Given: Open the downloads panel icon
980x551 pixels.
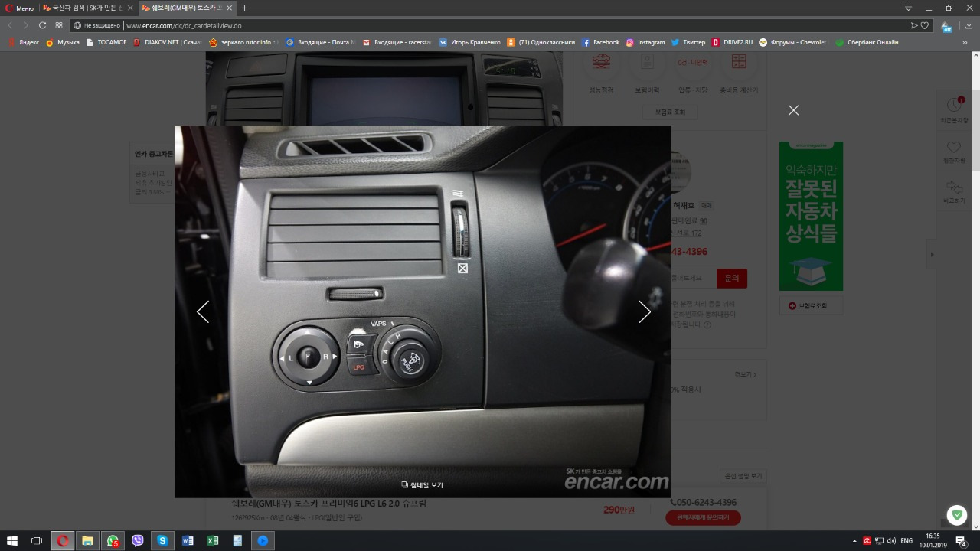Looking at the screenshot, I should (969, 25).
